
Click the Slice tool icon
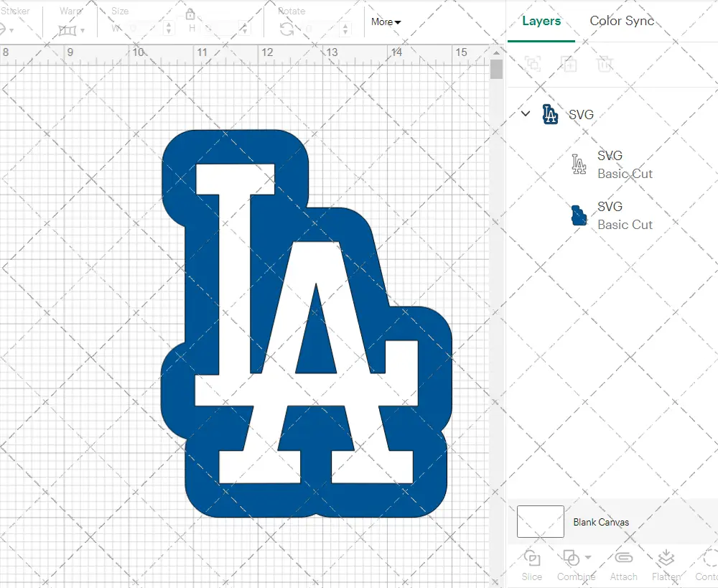click(x=532, y=559)
